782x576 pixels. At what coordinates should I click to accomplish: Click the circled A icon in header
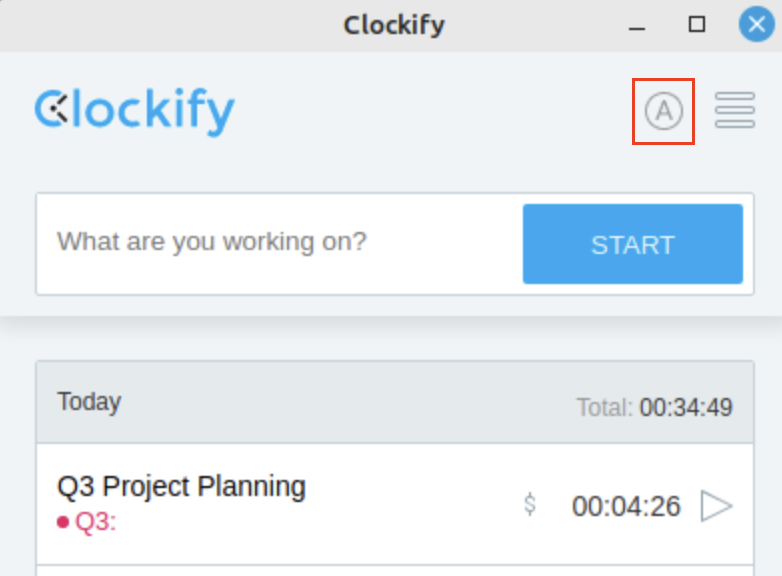pos(663,111)
